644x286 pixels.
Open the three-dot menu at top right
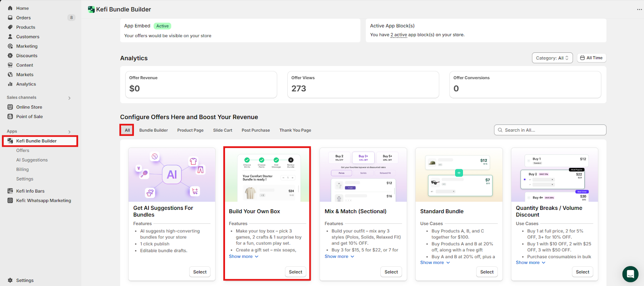click(639, 9)
